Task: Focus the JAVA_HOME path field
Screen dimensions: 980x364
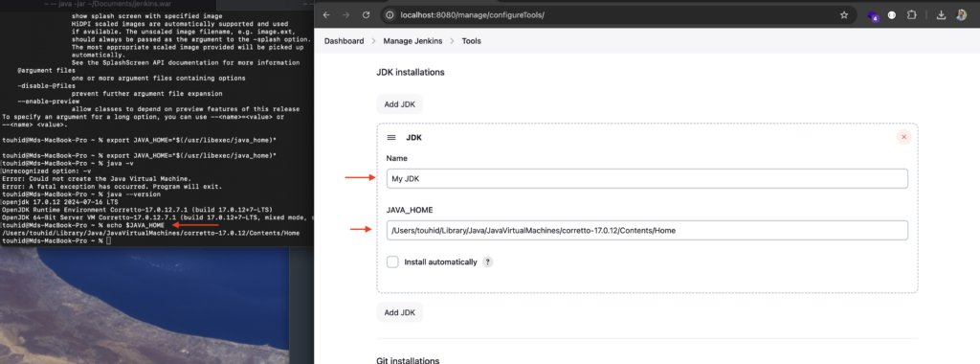Action: point(647,230)
